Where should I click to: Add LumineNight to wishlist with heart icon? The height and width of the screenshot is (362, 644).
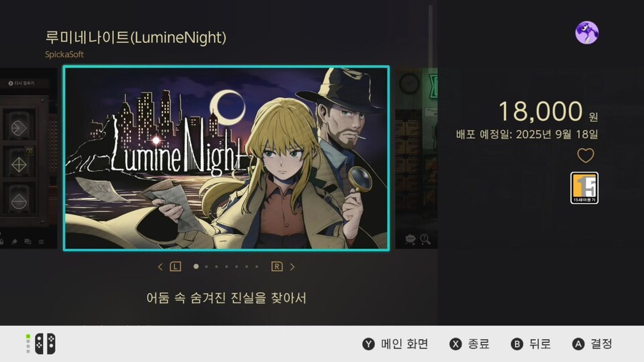point(585,155)
